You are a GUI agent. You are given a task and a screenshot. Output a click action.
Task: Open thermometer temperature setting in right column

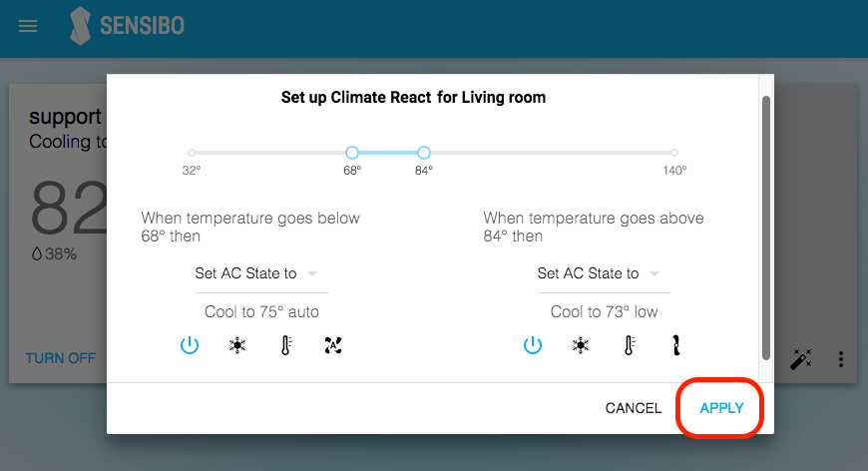coord(629,345)
